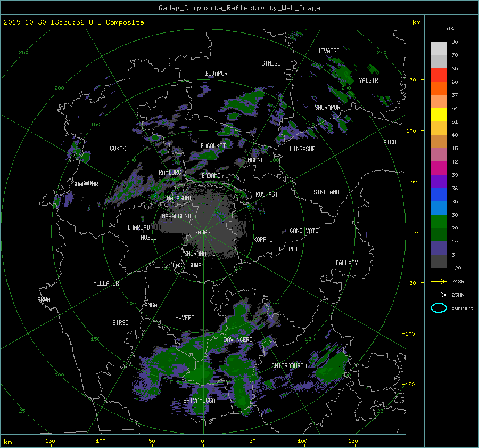Click the red 65 dBZ color swatch
479x448 pixels.
(439, 75)
